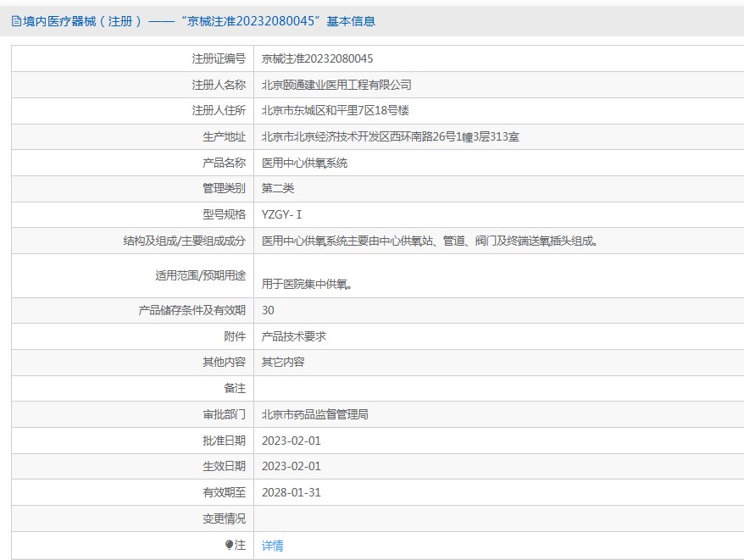This screenshot has height=560, width=744.
Task: Click approval department 北京市药品监督管理局
Action: pos(315,415)
